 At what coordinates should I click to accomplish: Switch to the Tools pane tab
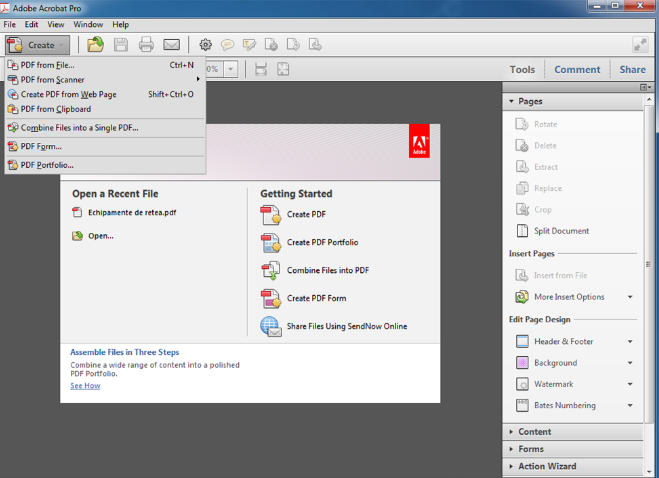[x=522, y=69]
